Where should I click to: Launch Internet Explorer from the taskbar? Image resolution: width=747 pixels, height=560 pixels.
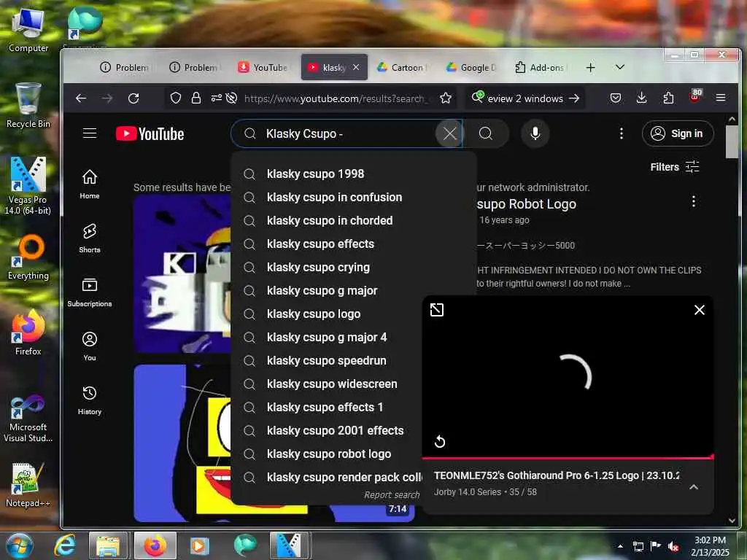pos(65,545)
